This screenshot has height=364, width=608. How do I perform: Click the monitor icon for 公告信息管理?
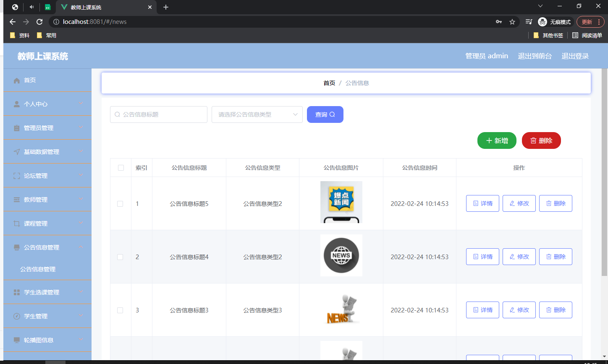[17, 247]
